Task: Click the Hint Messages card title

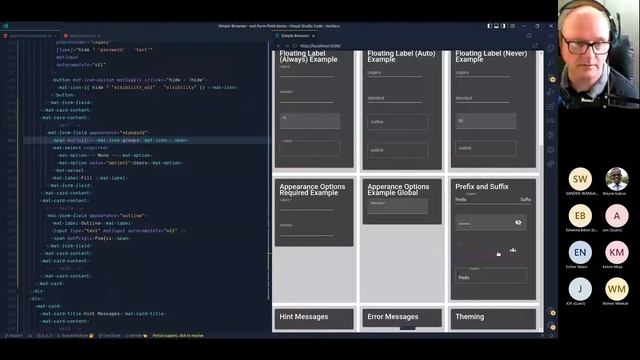Action: [304, 317]
